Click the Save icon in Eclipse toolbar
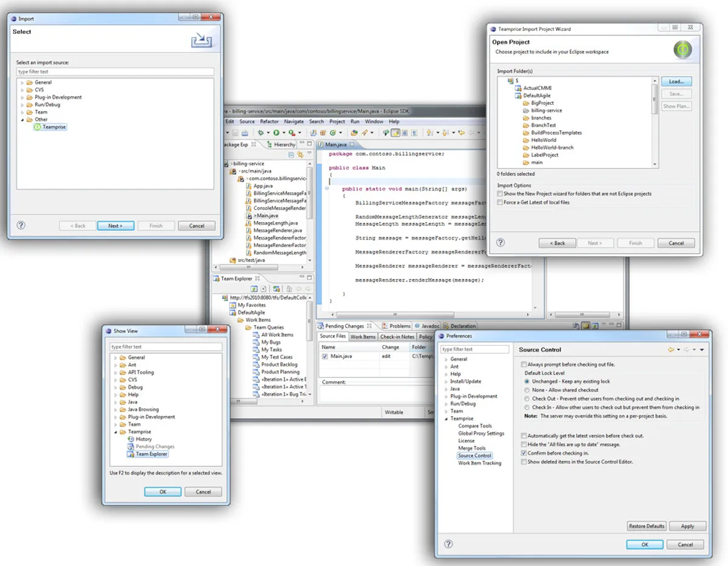Viewport: 728px width, 566px height. point(235,132)
